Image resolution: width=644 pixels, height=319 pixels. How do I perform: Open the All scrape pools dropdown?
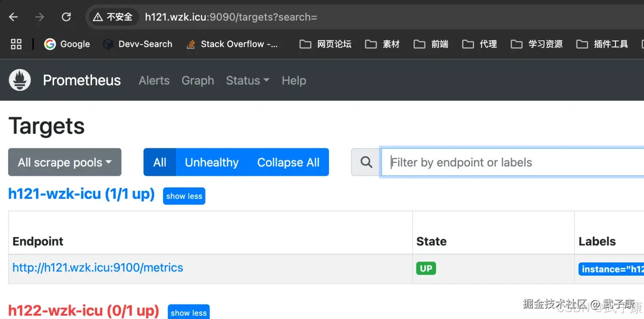tap(64, 162)
